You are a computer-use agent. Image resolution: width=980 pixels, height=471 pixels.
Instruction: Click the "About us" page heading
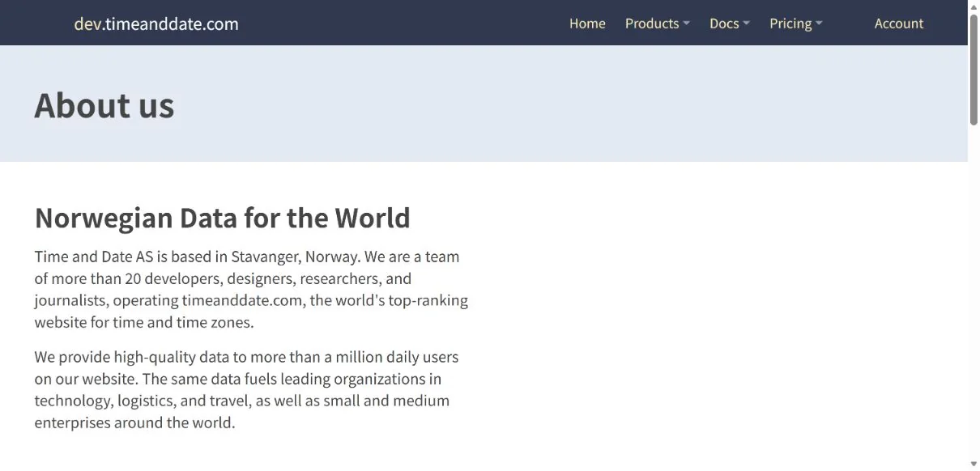tap(104, 105)
